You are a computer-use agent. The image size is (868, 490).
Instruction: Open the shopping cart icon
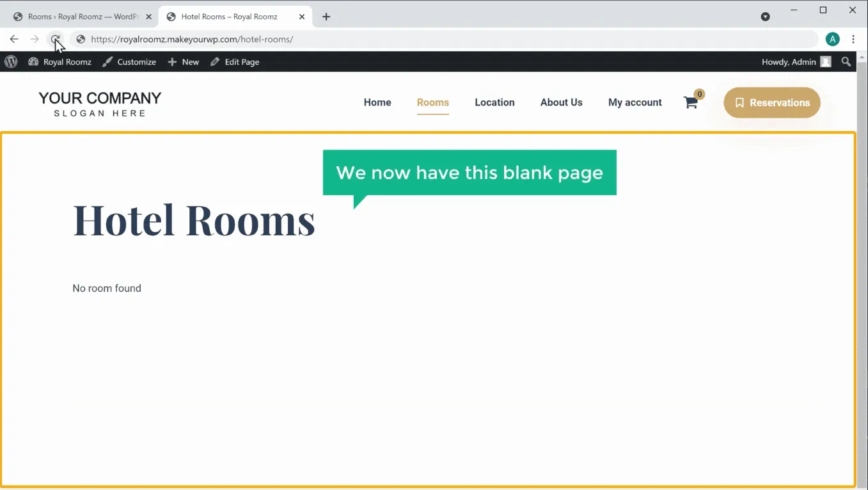click(691, 102)
